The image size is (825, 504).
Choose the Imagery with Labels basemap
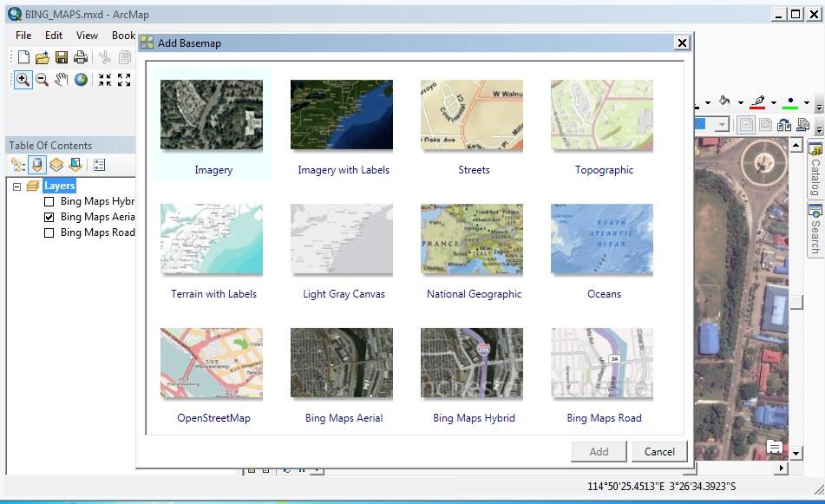pyautogui.click(x=342, y=115)
